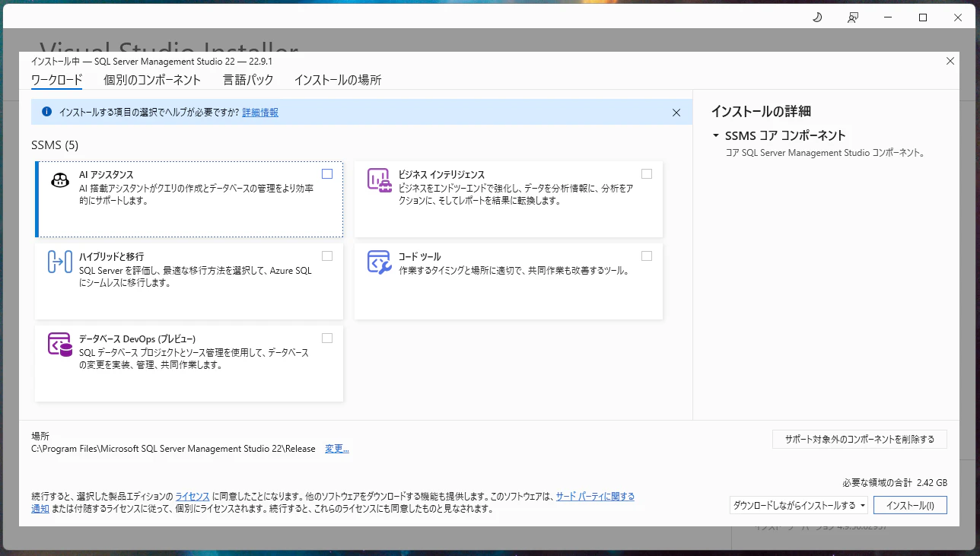Enable the ビジネス インテリジェンス workload checkbox
The height and width of the screenshot is (556, 980).
point(647,174)
